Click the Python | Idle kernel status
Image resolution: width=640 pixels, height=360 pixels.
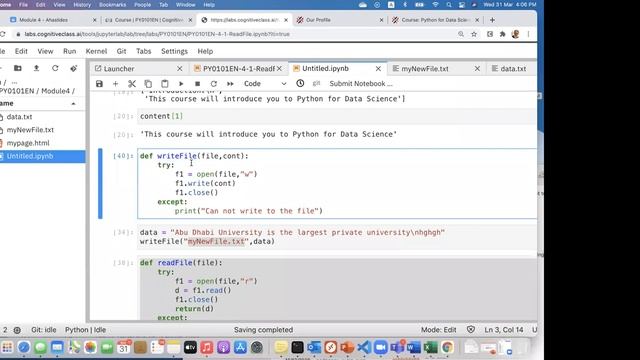click(x=85, y=329)
